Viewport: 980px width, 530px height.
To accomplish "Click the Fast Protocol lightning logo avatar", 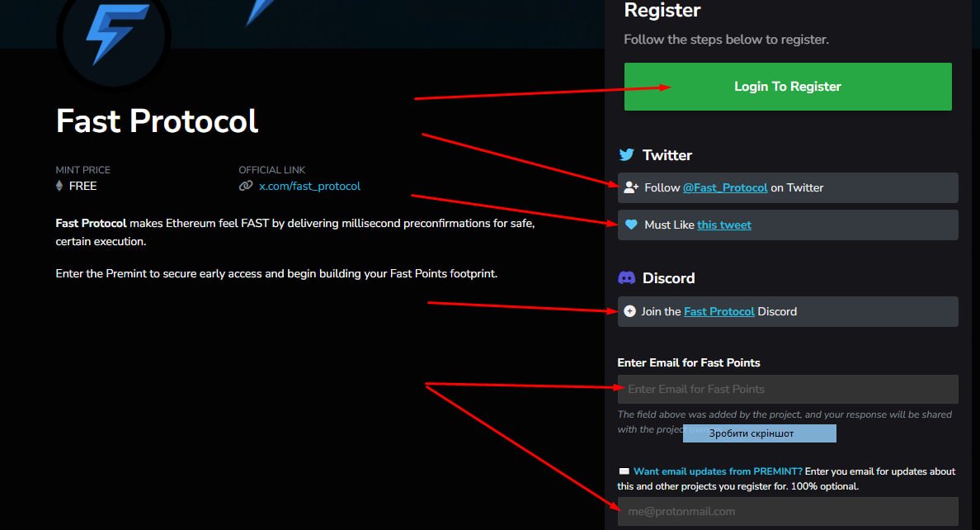I will 114,35.
